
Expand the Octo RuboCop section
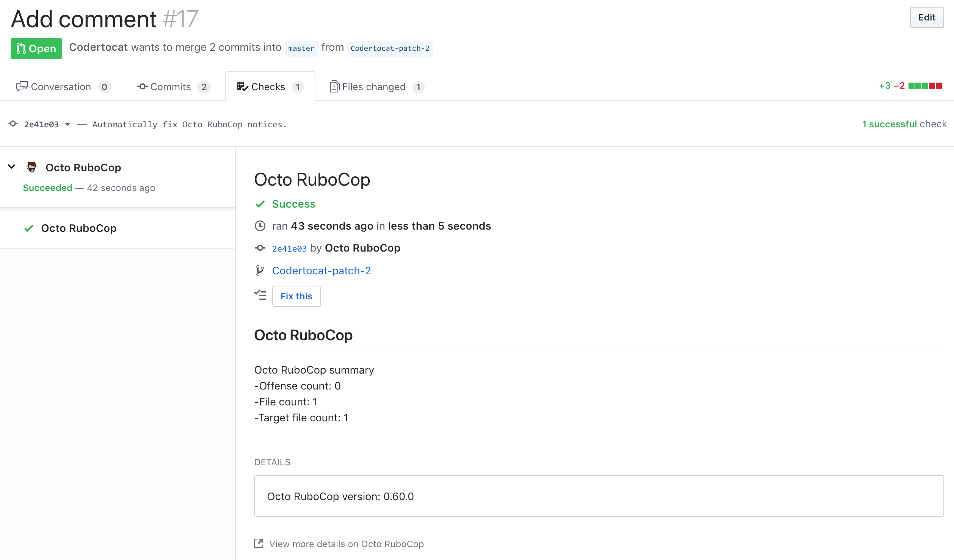pos(11,167)
